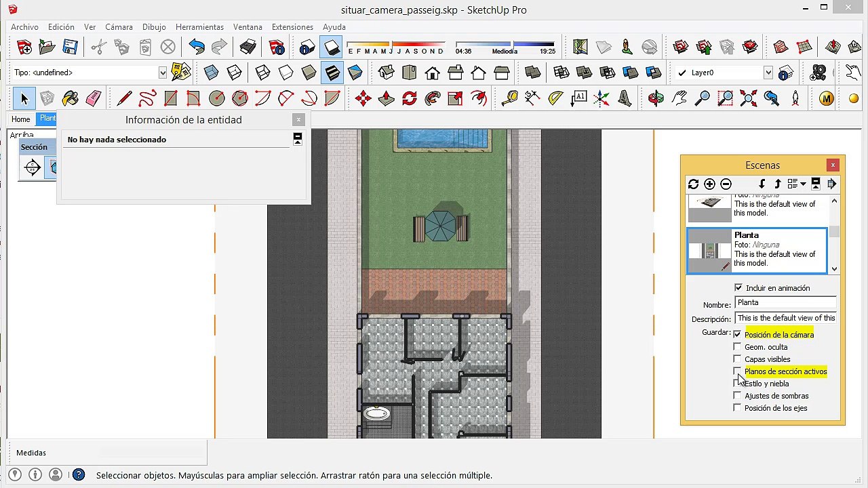Check Planos de sección activos
The height and width of the screenshot is (488, 868).
click(x=737, y=371)
